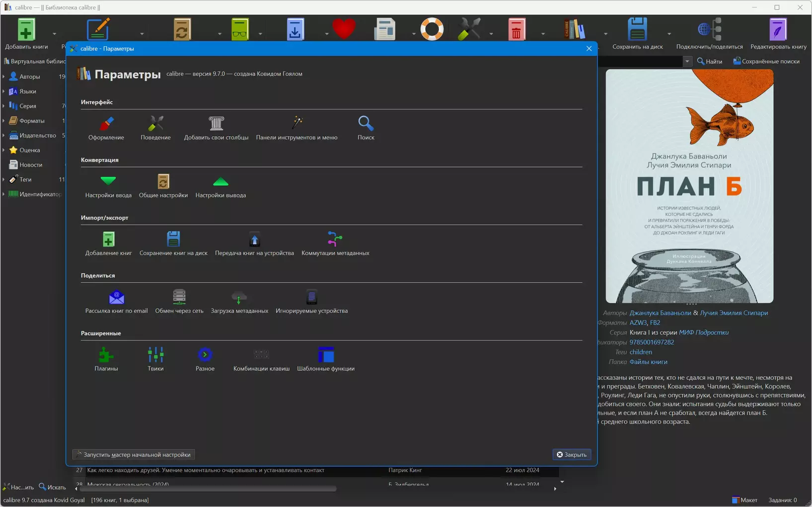Open Рассылка книг по email settings
The image size is (812, 507).
click(x=116, y=301)
